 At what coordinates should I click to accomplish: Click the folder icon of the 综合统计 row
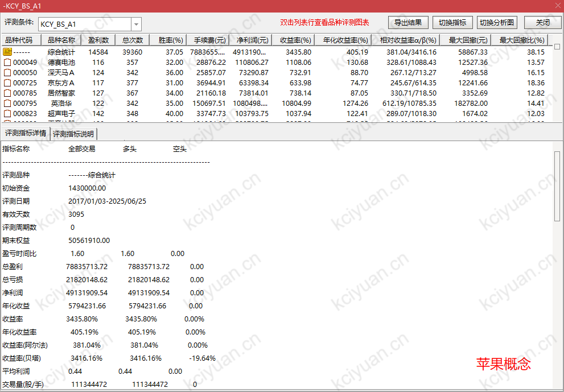pos(7,52)
